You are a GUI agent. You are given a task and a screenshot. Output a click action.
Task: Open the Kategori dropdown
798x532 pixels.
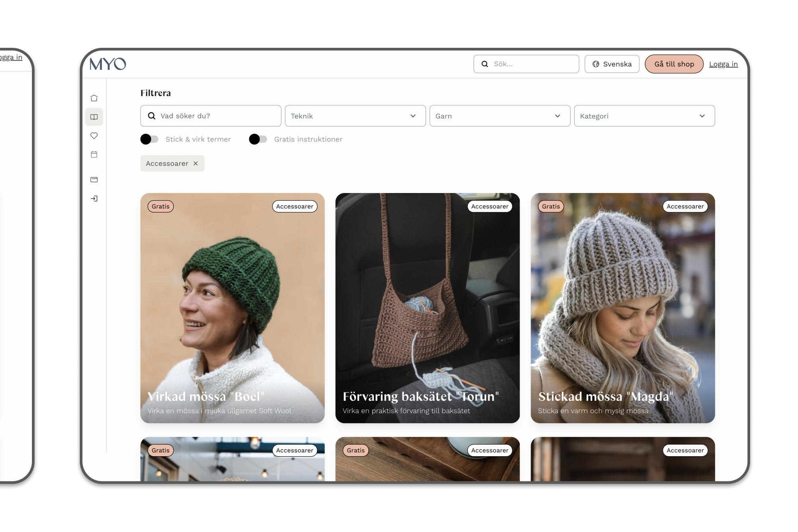tap(644, 116)
